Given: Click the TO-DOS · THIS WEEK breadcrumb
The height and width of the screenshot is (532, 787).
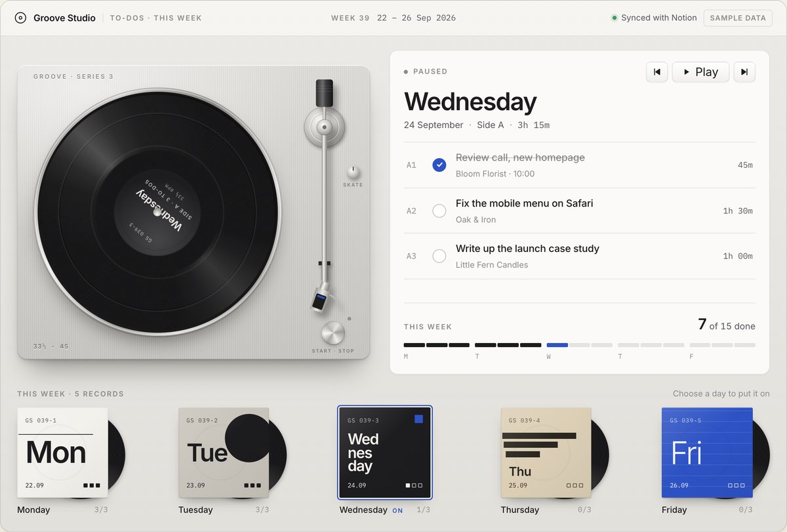Looking at the screenshot, I should (x=155, y=18).
